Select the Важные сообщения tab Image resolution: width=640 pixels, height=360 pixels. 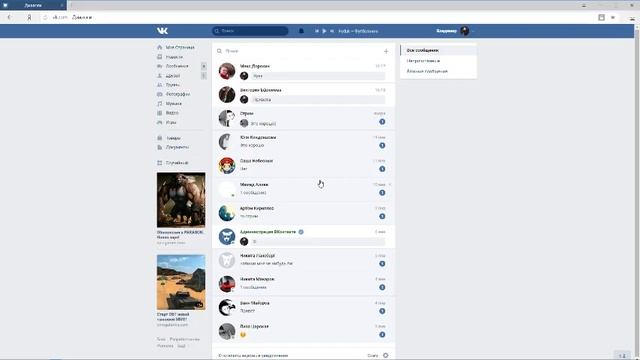(x=438, y=71)
